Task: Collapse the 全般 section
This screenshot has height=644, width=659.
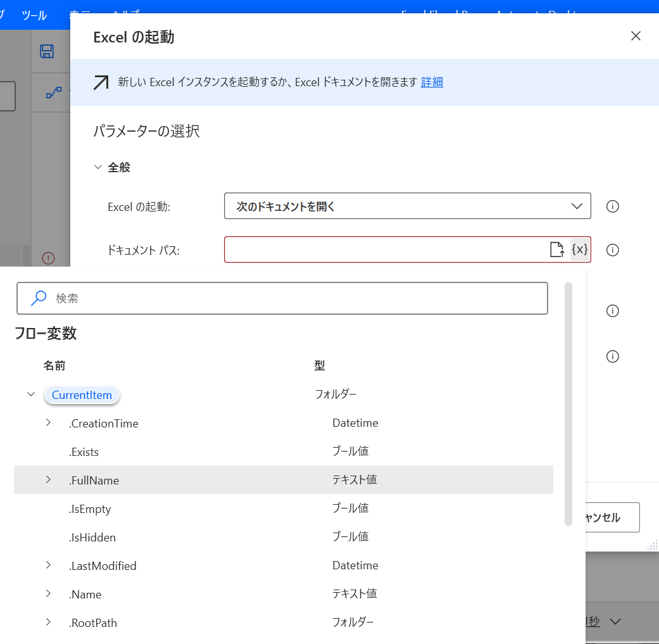Action: [98, 167]
